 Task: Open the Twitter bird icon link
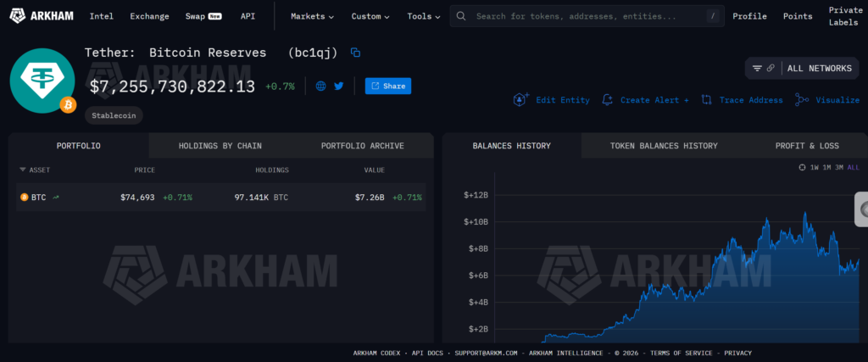click(x=339, y=86)
